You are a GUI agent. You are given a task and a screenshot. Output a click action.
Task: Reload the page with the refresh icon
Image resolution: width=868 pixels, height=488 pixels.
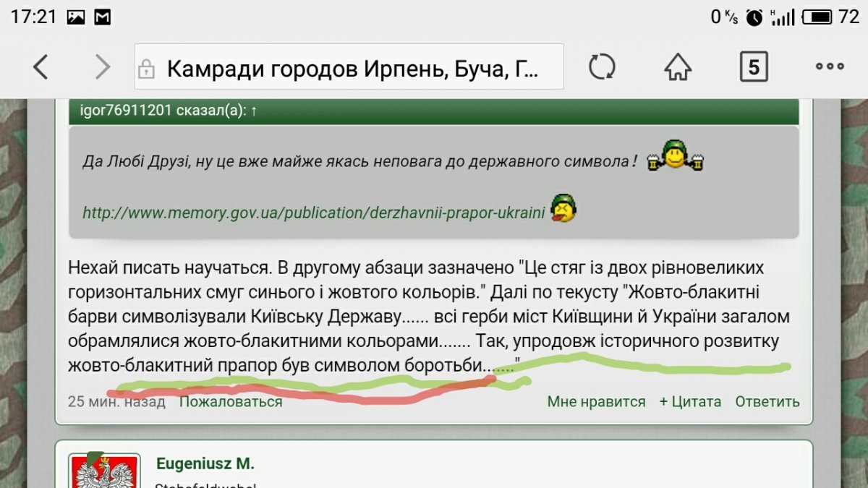[x=601, y=67]
